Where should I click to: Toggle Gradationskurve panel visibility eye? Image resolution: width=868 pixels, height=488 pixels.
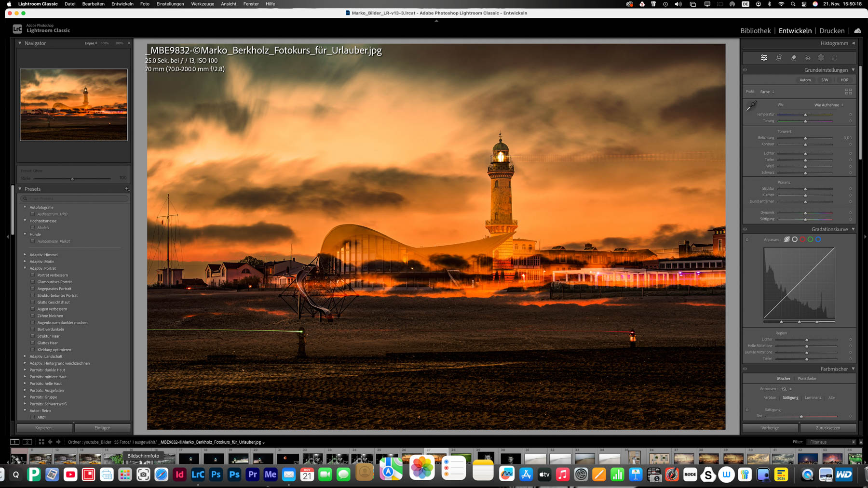coord(745,229)
